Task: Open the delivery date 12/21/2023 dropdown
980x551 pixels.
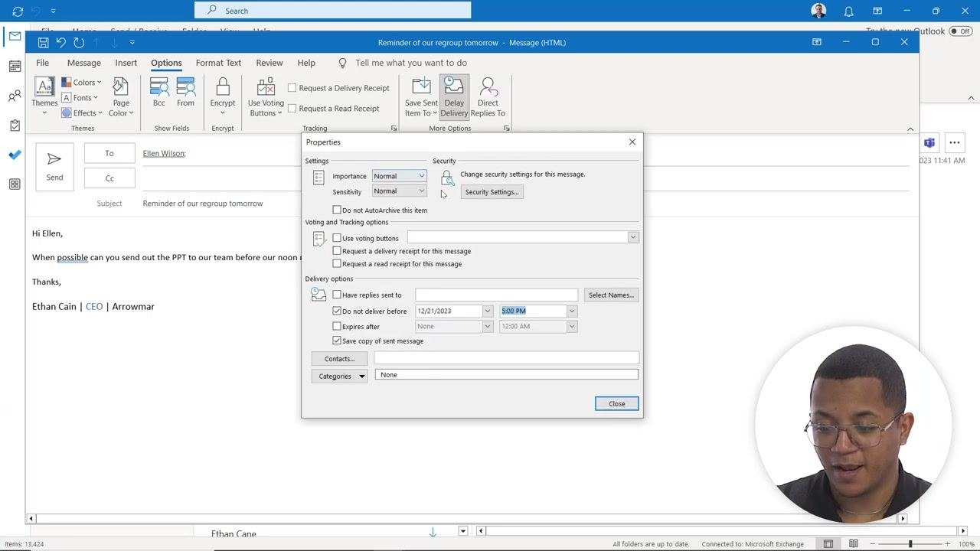Action: click(x=487, y=311)
